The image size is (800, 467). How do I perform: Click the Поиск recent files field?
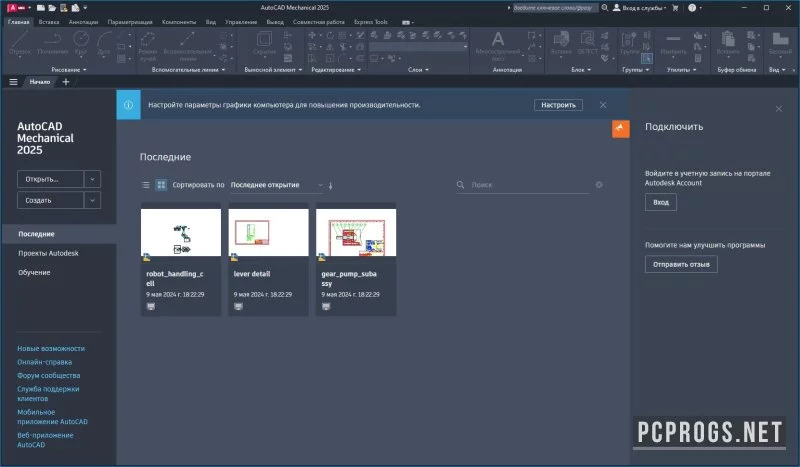click(x=522, y=185)
